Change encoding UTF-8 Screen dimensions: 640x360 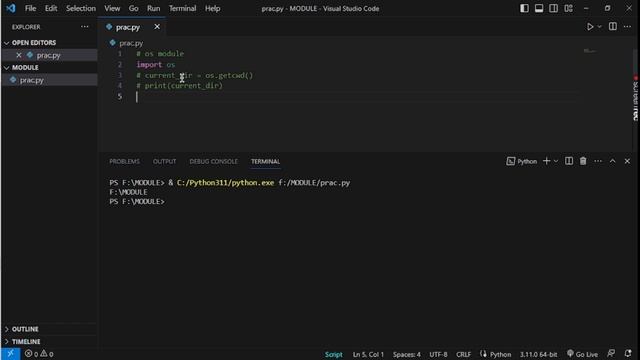click(438, 354)
